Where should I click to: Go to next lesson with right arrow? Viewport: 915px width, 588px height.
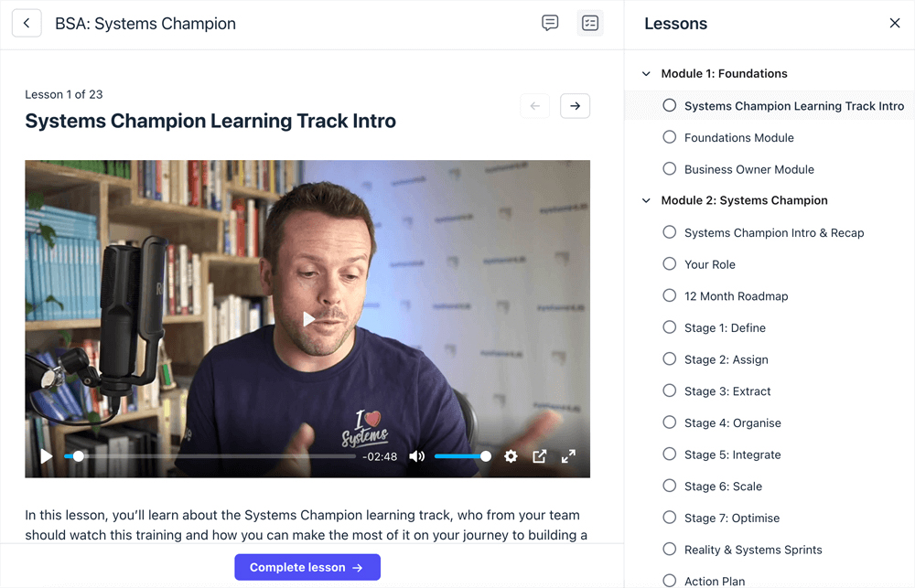click(x=575, y=106)
